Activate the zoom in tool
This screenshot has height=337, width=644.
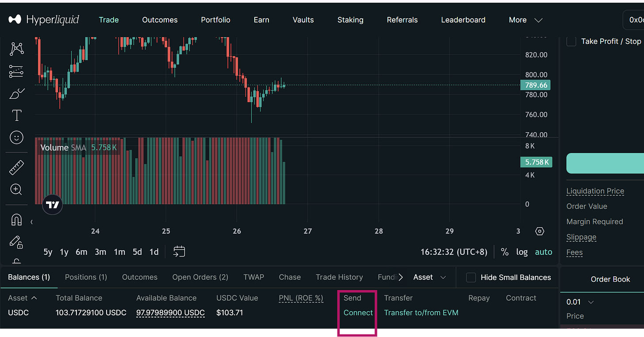(16, 190)
